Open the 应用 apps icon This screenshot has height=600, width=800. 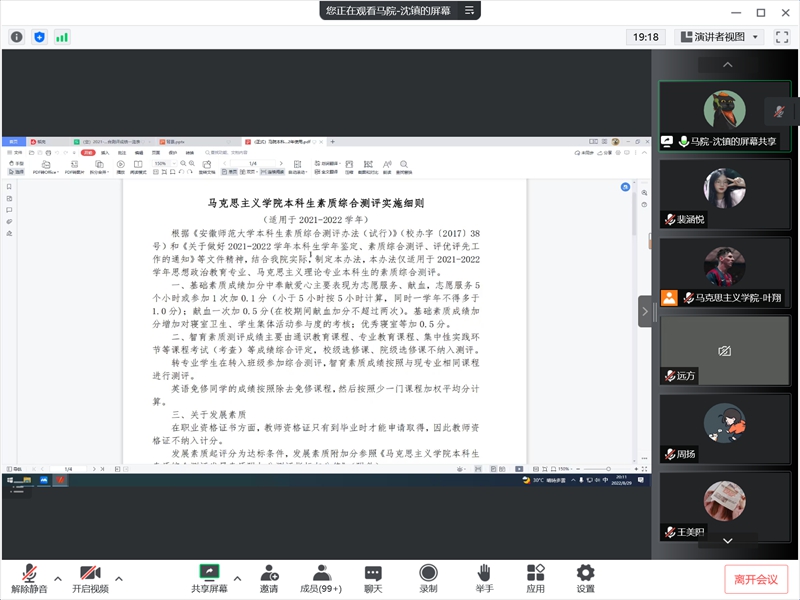tap(535, 579)
